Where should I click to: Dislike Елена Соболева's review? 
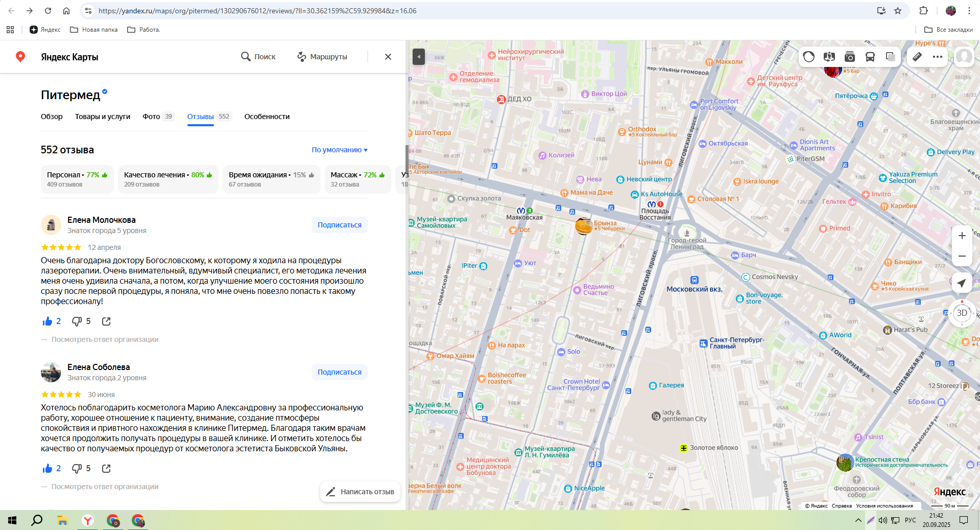77,469
